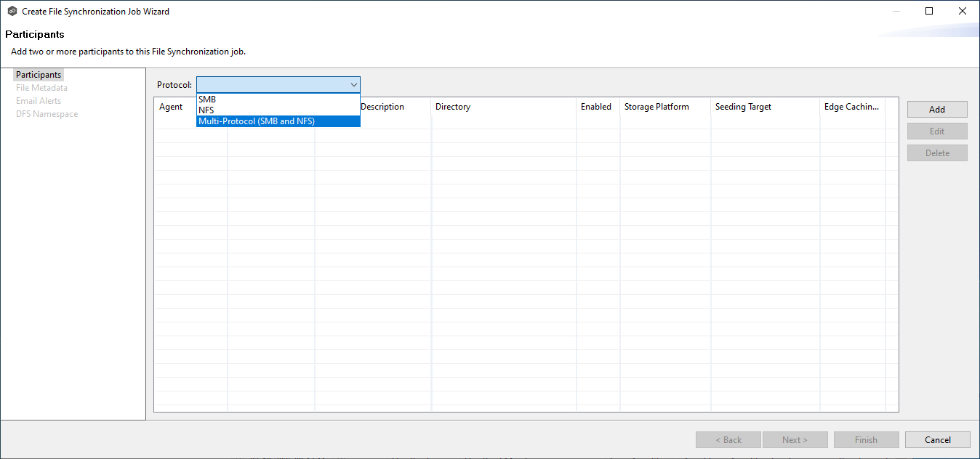Click the Seeding Target column header
The width and height of the screenshot is (980, 459).
743,107
